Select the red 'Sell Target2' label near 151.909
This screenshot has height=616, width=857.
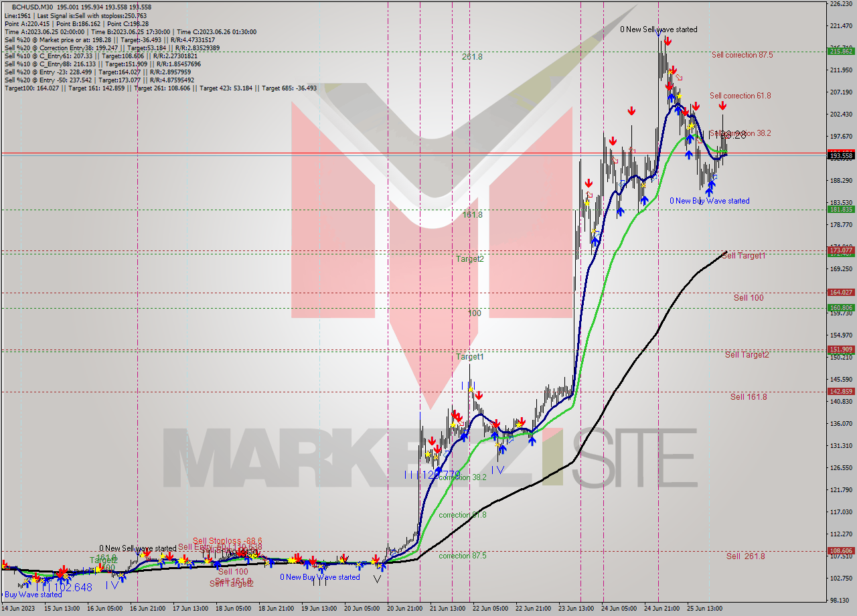click(747, 355)
